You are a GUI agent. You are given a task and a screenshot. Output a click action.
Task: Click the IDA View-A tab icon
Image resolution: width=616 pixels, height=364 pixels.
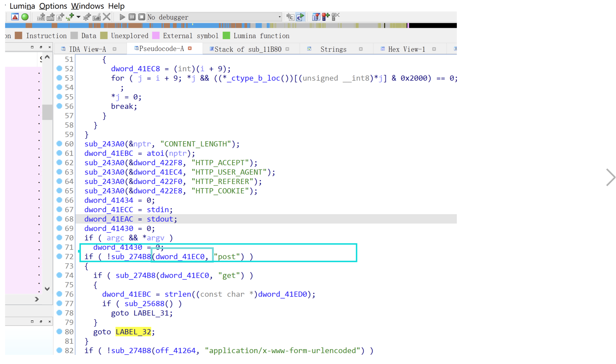[63, 49]
